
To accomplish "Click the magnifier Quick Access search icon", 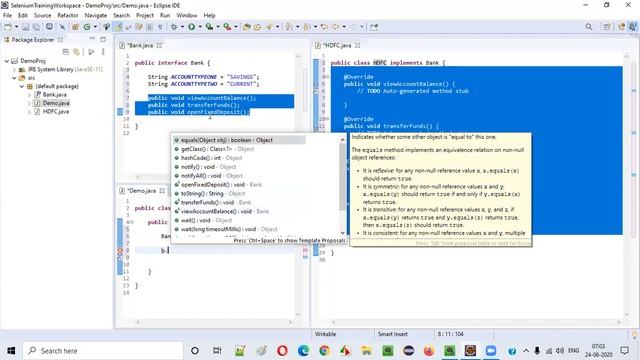I will (x=589, y=27).
